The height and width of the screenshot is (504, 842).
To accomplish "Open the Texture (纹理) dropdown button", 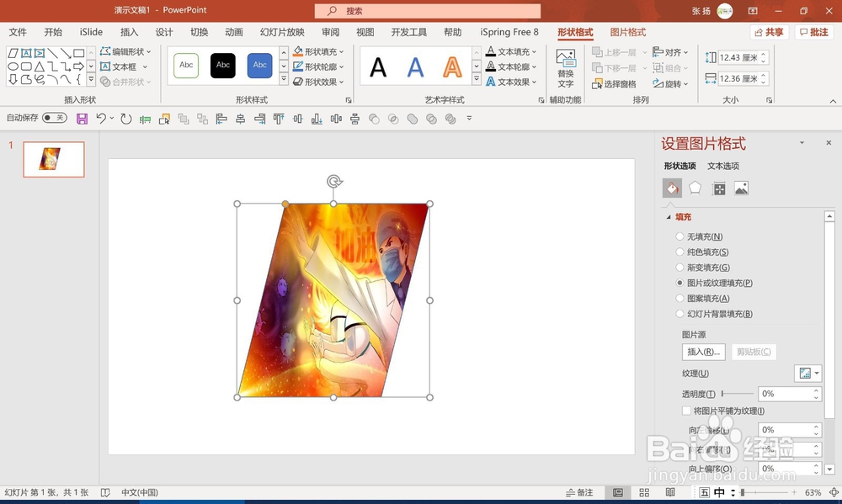I will click(807, 374).
